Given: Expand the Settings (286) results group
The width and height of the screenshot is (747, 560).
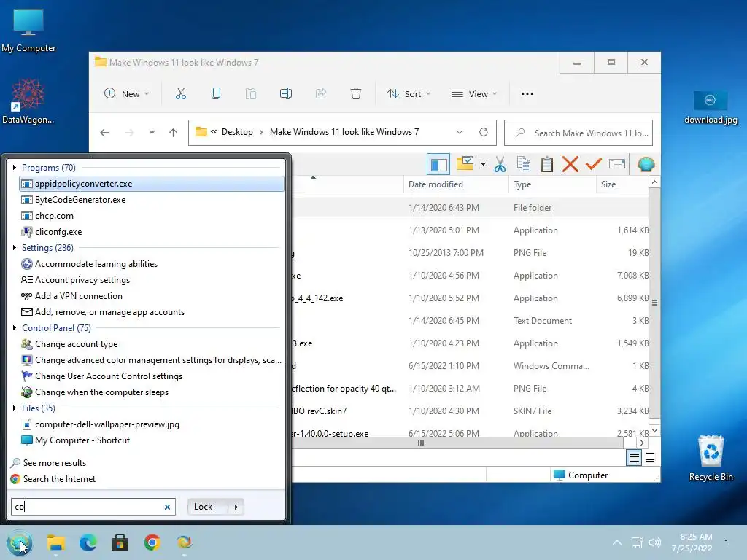Looking at the screenshot, I should [15, 248].
